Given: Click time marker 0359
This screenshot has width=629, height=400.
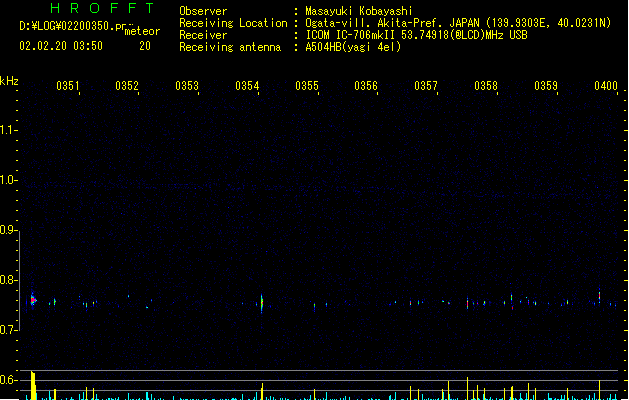Looking at the screenshot, I should tap(546, 86).
